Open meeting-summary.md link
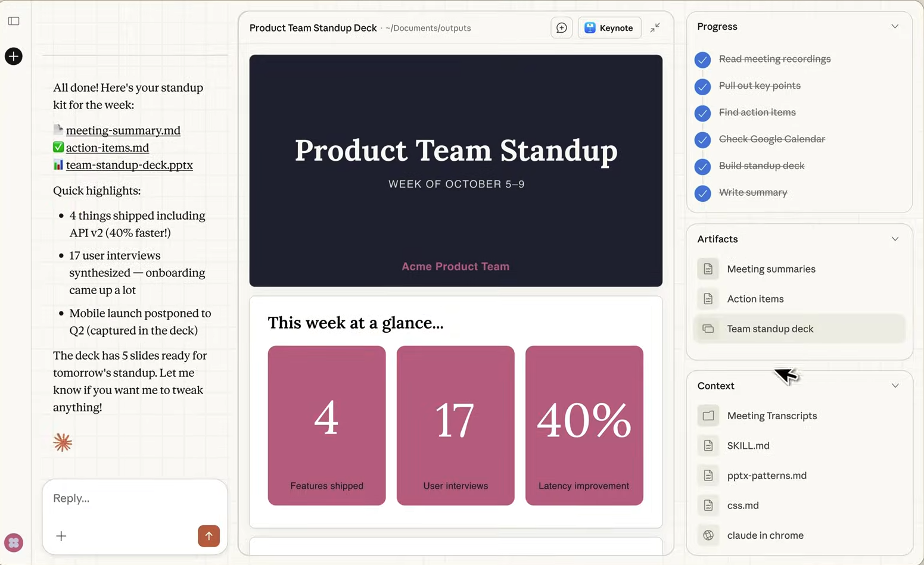The height and width of the screenshot is (565, 924). (x=123, y=130)
